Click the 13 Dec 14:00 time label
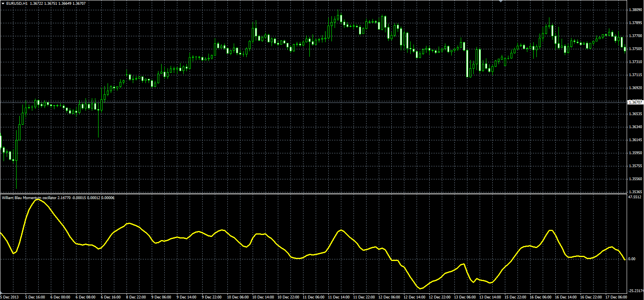This screenshot has width=644, height=300. point(490,297)
